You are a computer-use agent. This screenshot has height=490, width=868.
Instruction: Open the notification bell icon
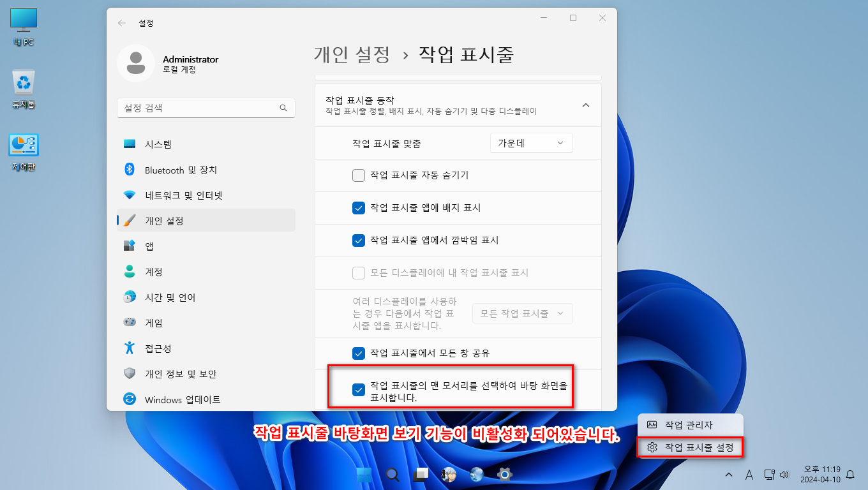850,475
